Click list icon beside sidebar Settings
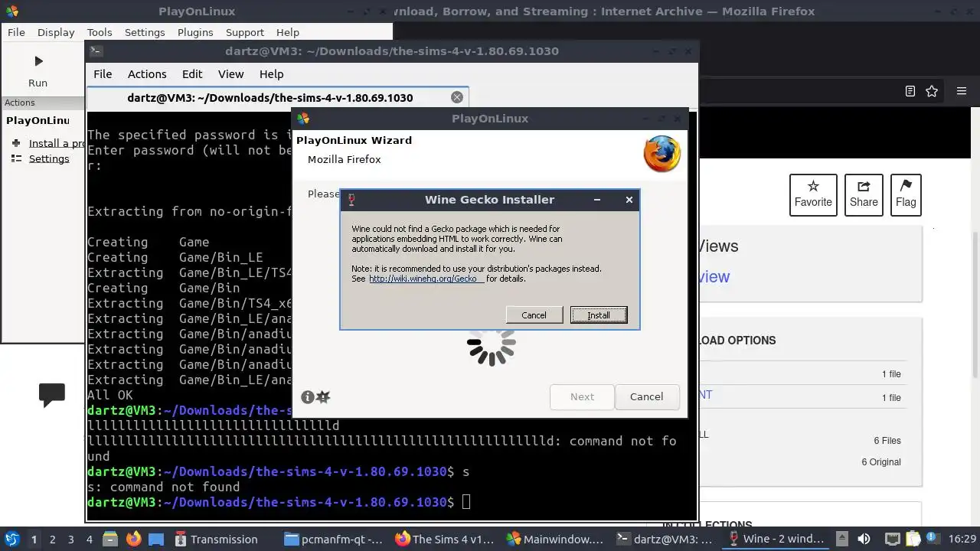The image size is (980, 551). click(x=16, y=158)
